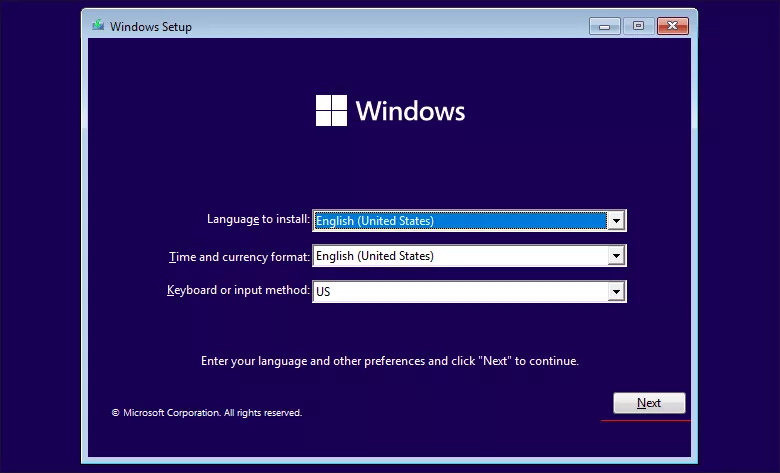Select the highlighted English (United States) language field
This screenshot has width=780, height=473.
[x=460, y=221]
